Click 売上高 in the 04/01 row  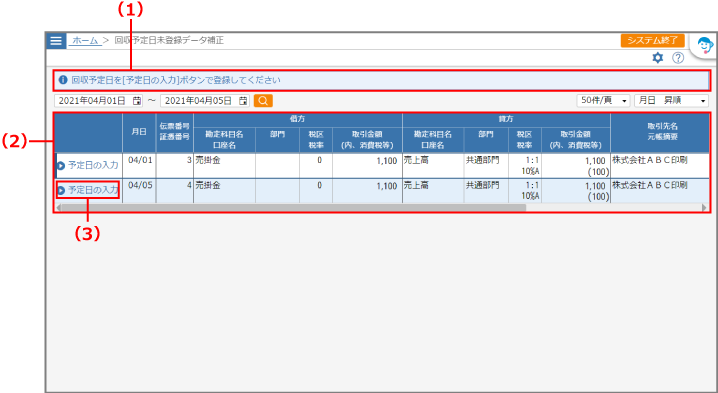point(416,161)
